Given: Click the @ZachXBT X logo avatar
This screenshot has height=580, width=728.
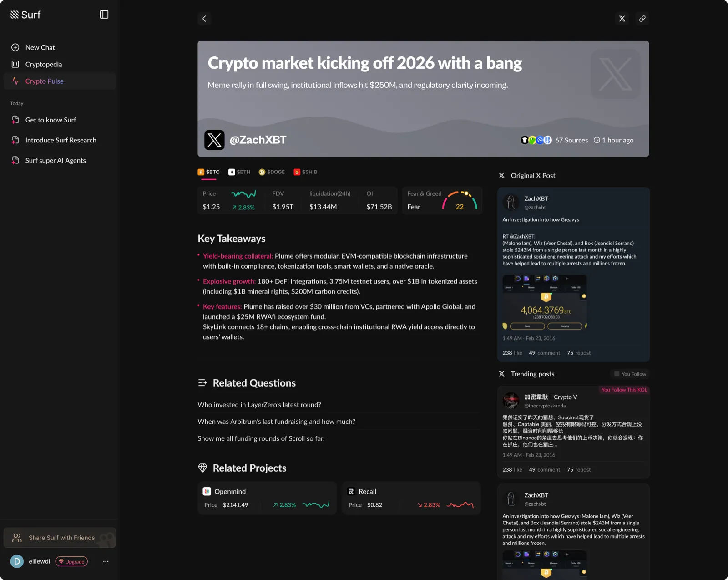Looking at the screenshot, I should point(214,140).
